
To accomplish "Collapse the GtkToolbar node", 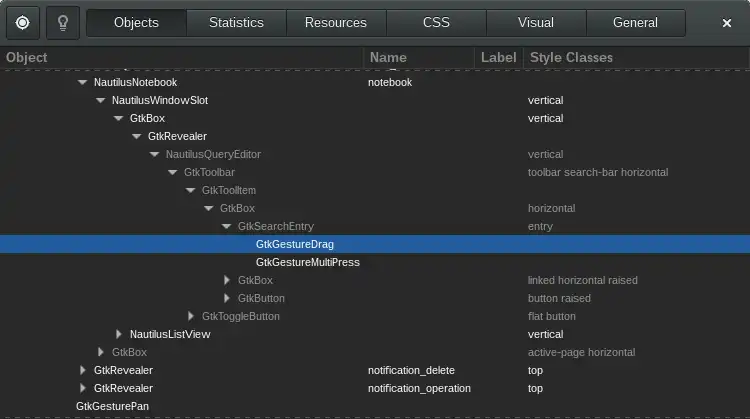I will coord(172,172).
